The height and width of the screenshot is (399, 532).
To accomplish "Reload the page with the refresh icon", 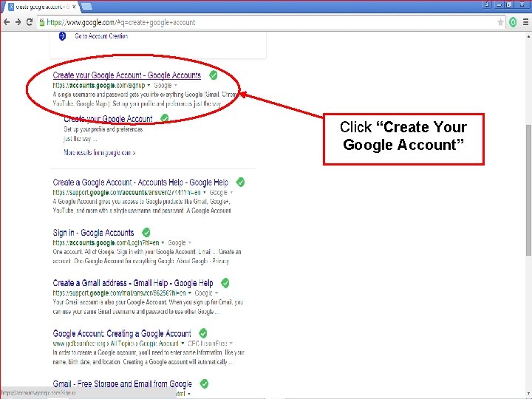I will coord(30,22).
